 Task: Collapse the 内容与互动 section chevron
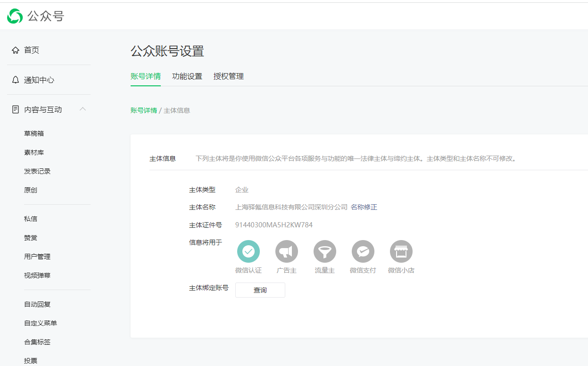coord(83,109)
